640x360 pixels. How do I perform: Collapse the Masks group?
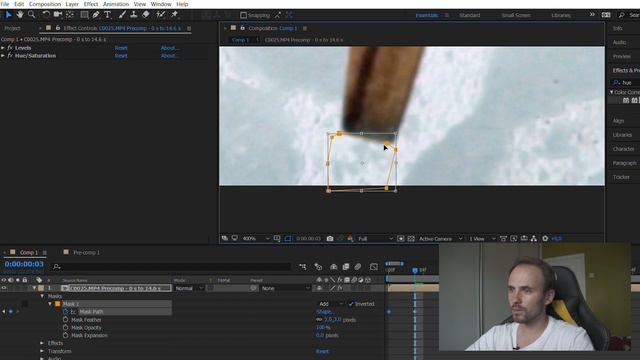(x=42, y=296)
